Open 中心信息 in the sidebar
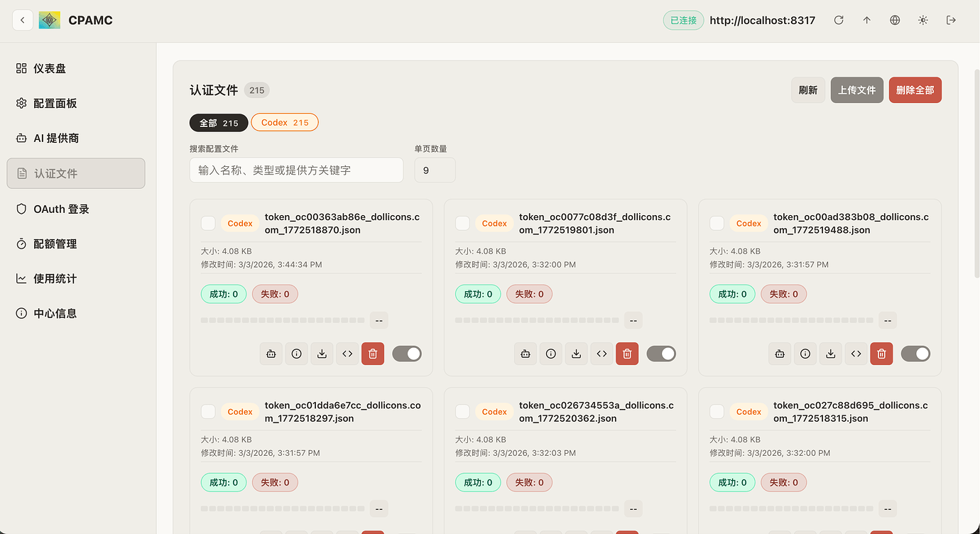 click(76, 313)
